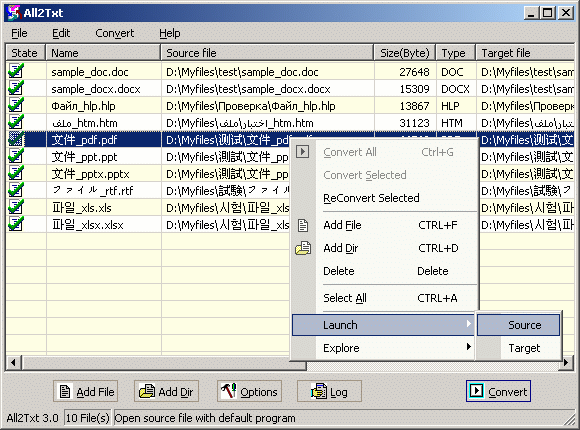Viewport: 580px width, 430px height.
Task: Click horizontal scrollbar left arrow
Action: (x=14, y=362)
